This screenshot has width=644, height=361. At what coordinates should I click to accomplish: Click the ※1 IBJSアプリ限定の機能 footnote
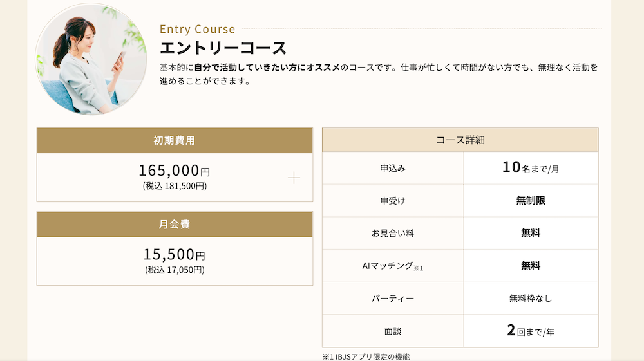[366, 356]
